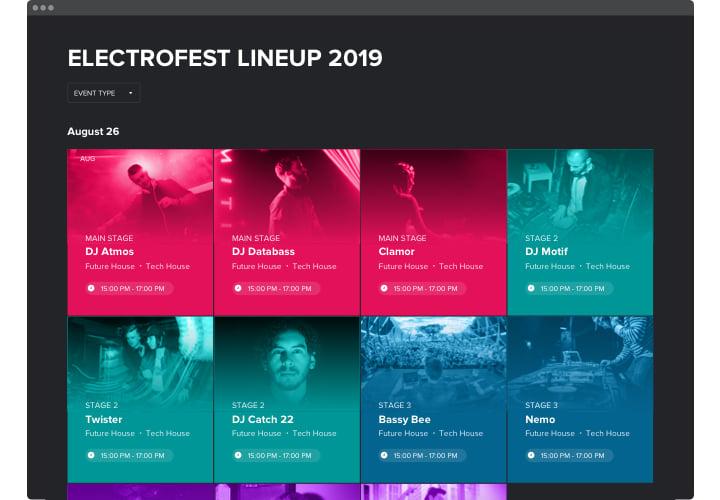The width and height of the screenshot is (720, 500).
Task: Click MAIN STAGE label on DJ Atmos card
Action: [x=109, y=238]
